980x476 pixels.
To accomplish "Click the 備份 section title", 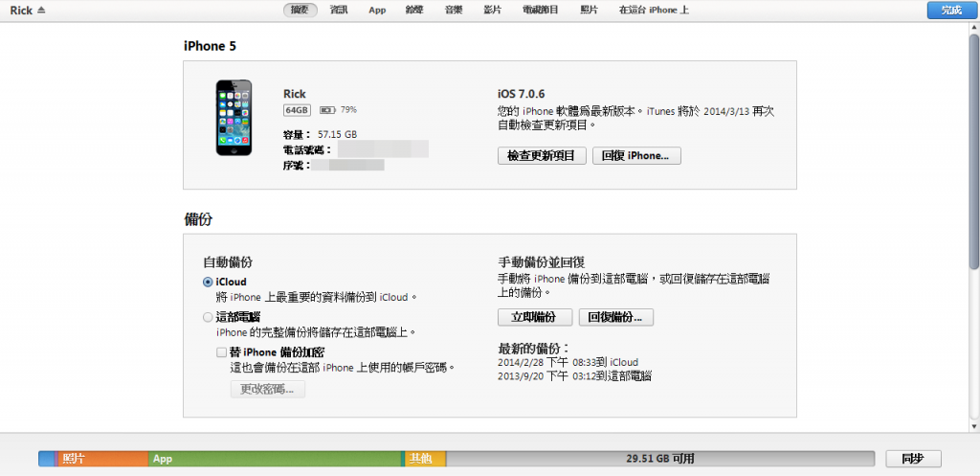I will [197, 219].
